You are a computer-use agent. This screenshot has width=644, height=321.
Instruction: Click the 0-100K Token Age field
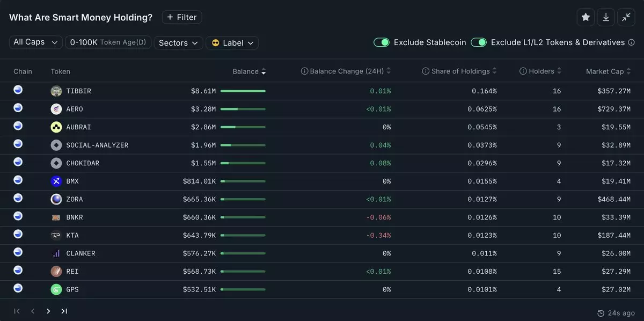(108, 42)
